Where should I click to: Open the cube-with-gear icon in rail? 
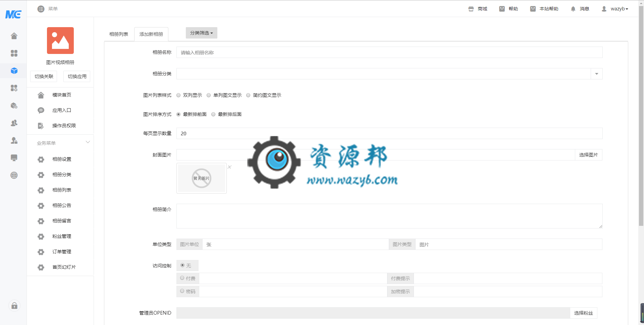[x=14, y=106]
